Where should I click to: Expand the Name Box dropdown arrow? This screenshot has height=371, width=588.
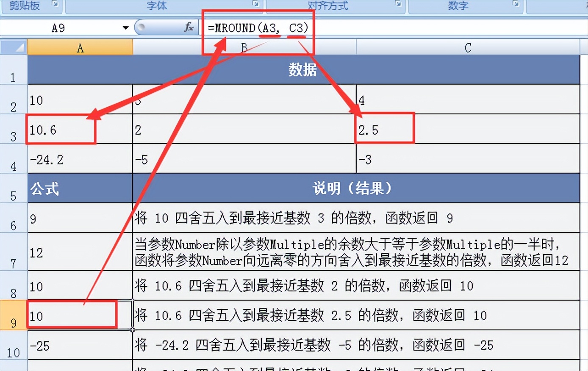click(125, 28)
